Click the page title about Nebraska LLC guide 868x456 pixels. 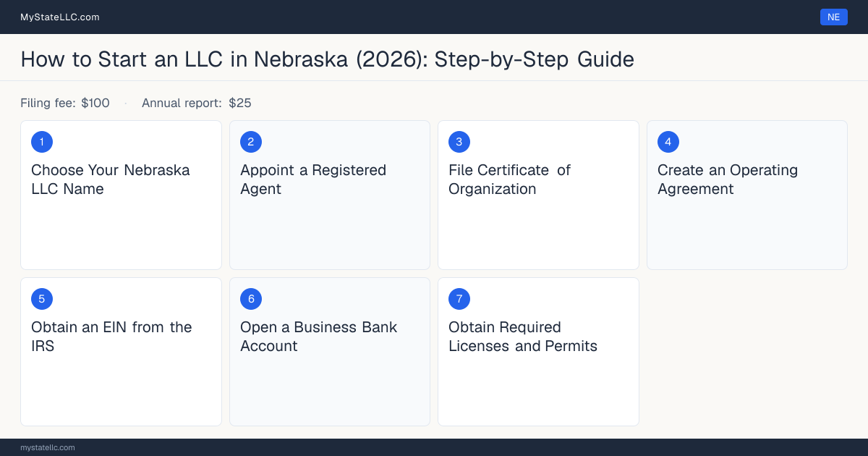(x=328, y=59)
